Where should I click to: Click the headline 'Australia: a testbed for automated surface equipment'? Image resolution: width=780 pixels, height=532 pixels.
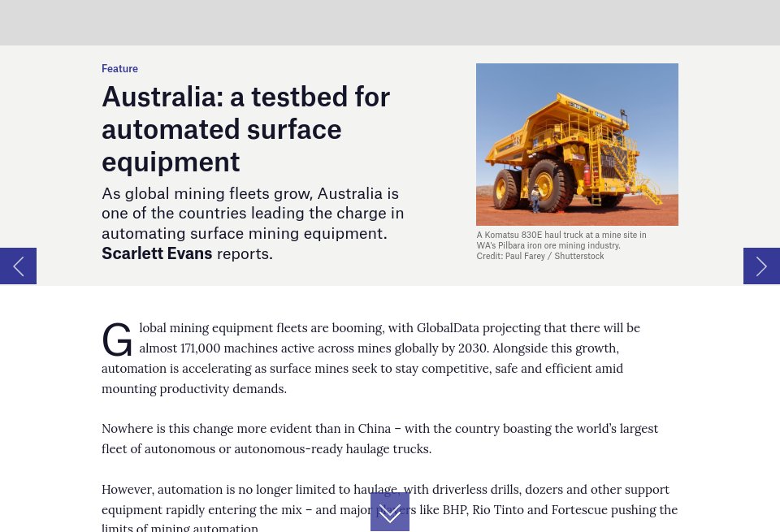(x=245, y=129)
